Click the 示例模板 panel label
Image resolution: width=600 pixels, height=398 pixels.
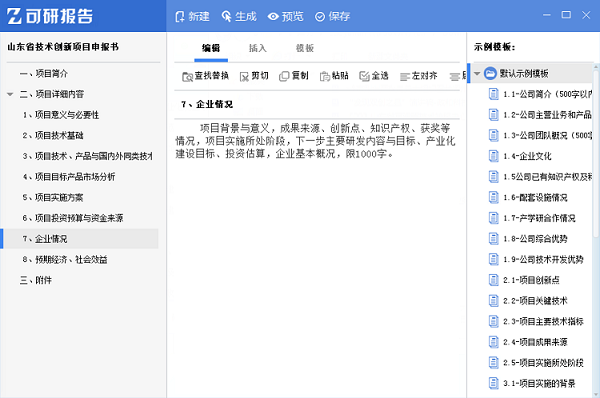click(495, 47)
